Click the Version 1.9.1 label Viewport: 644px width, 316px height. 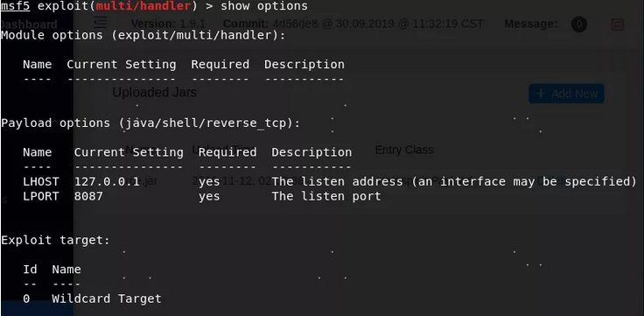coord(168,24)
